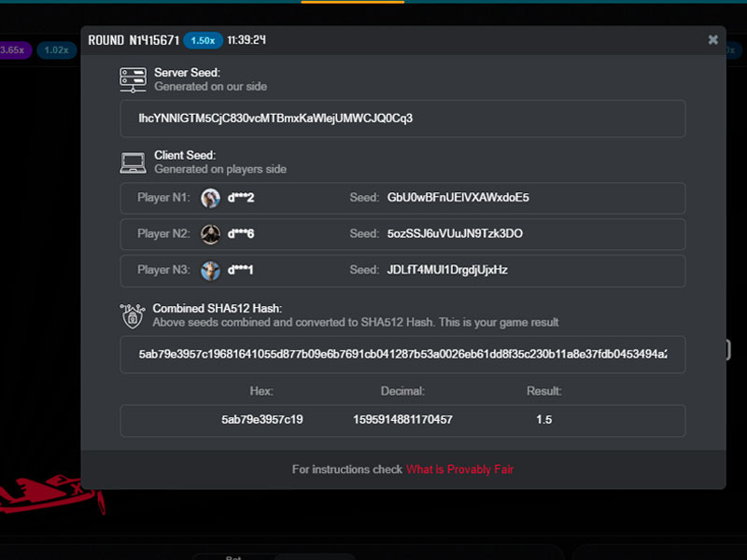Image resolution: width=747 pixels, height=560 pixels.
Task: Open What is Provably Fair link
Action: click(x=459, y=469)
